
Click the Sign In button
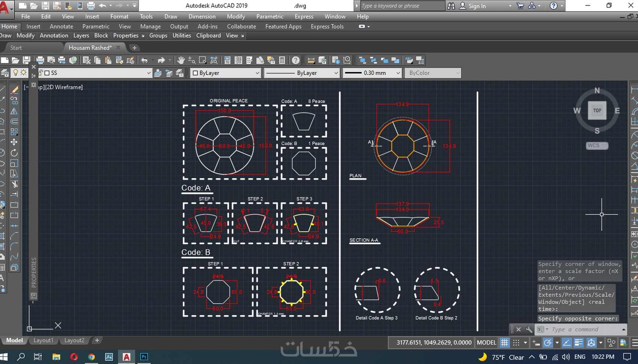473,6
